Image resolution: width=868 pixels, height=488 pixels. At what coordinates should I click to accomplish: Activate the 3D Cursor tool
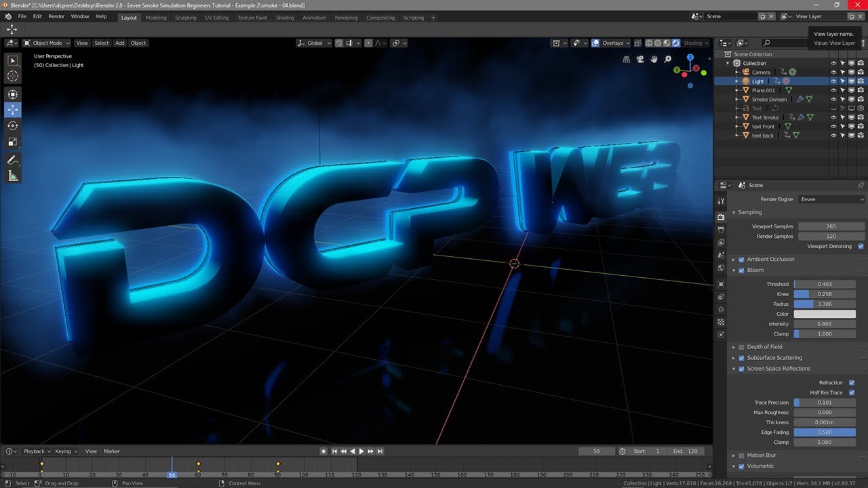point(13,77)
